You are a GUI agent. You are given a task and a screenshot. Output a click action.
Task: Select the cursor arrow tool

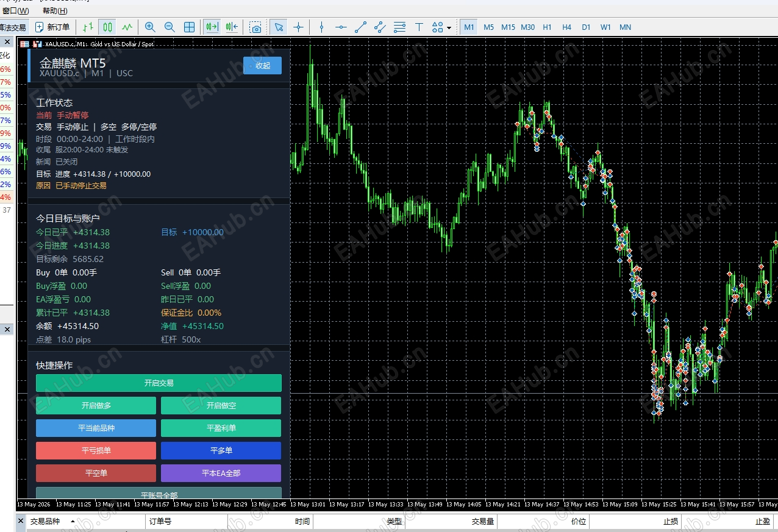point(279,27)
